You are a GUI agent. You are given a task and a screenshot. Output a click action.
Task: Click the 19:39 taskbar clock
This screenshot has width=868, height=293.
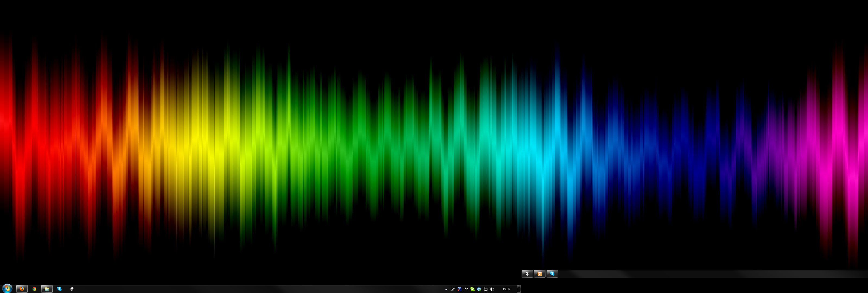click(x=506, y=289)
